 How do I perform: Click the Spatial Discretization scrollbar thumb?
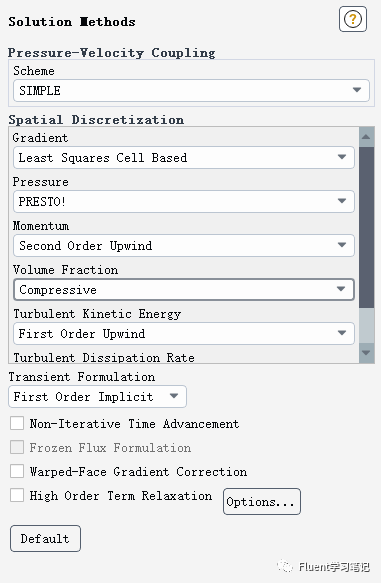point(366,227)
